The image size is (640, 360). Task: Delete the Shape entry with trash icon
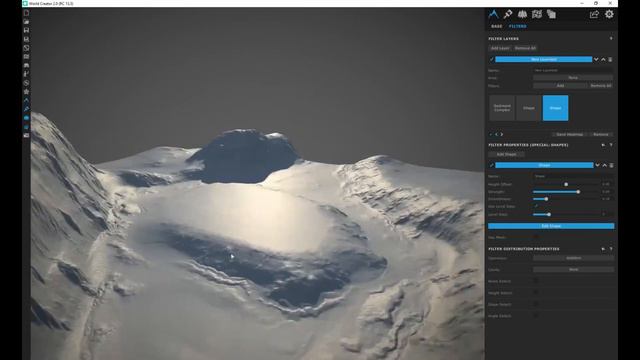tap(611, 165)
